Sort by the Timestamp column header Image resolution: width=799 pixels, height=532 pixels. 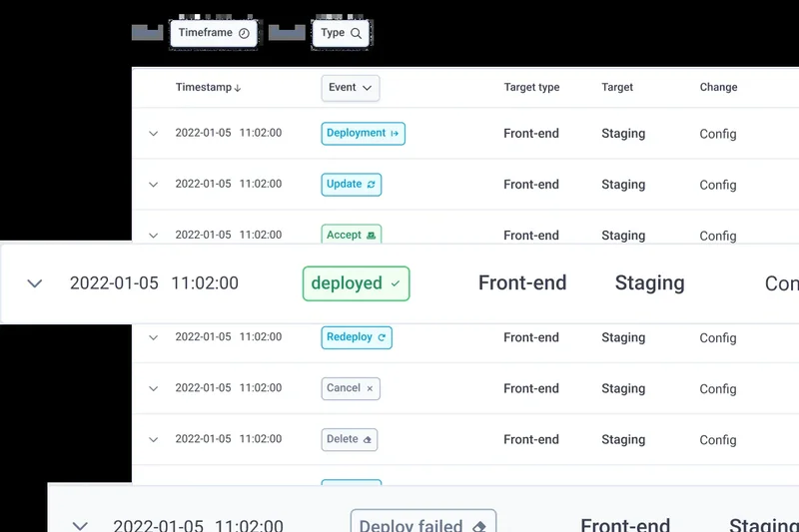(x=208, y=88)
